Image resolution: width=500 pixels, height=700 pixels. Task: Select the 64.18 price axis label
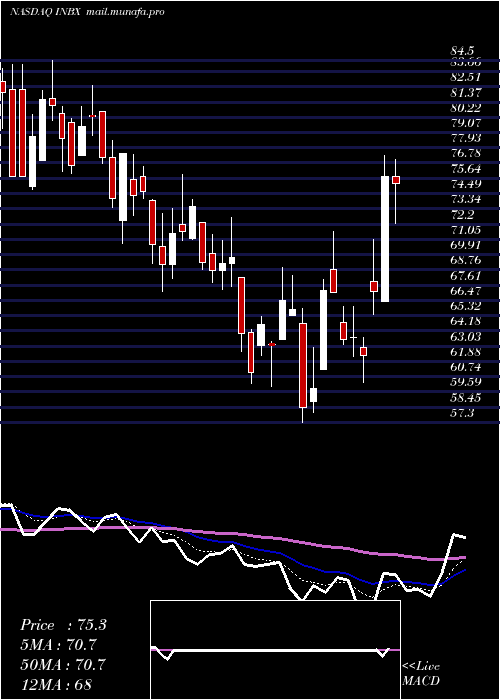(465, 321)
